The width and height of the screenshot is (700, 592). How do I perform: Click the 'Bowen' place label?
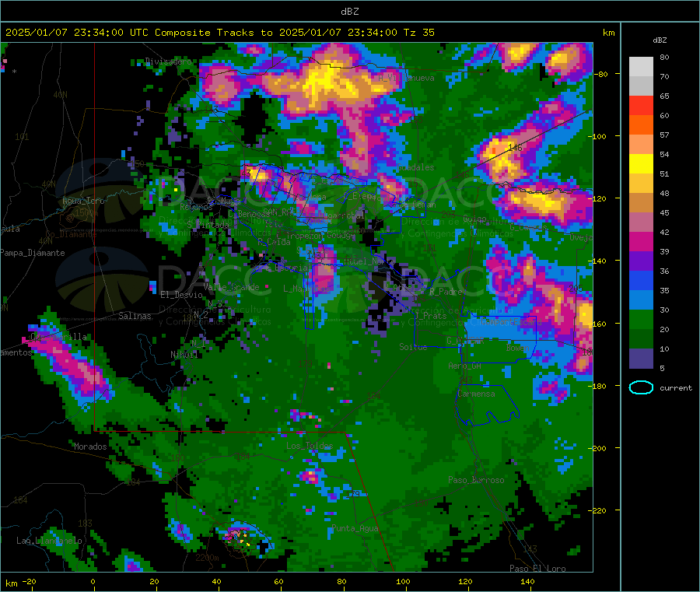tap(518, 348)
